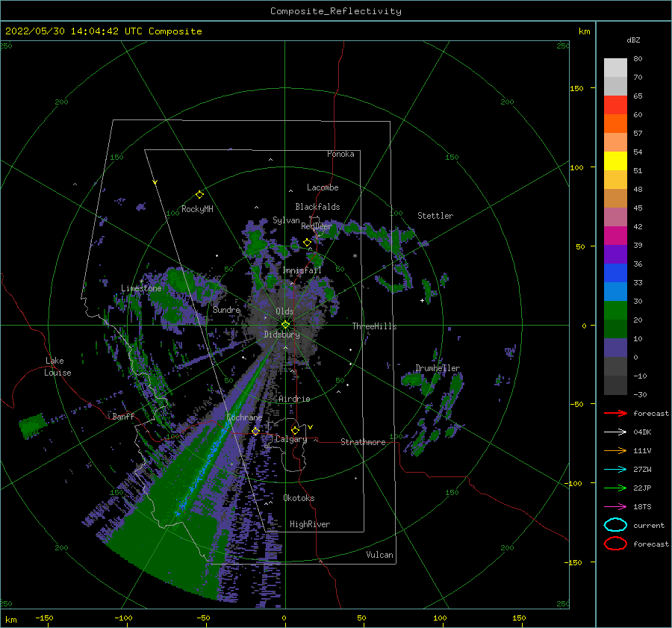
Task: Select the Lake Louise label
Action: coord(57,367)
